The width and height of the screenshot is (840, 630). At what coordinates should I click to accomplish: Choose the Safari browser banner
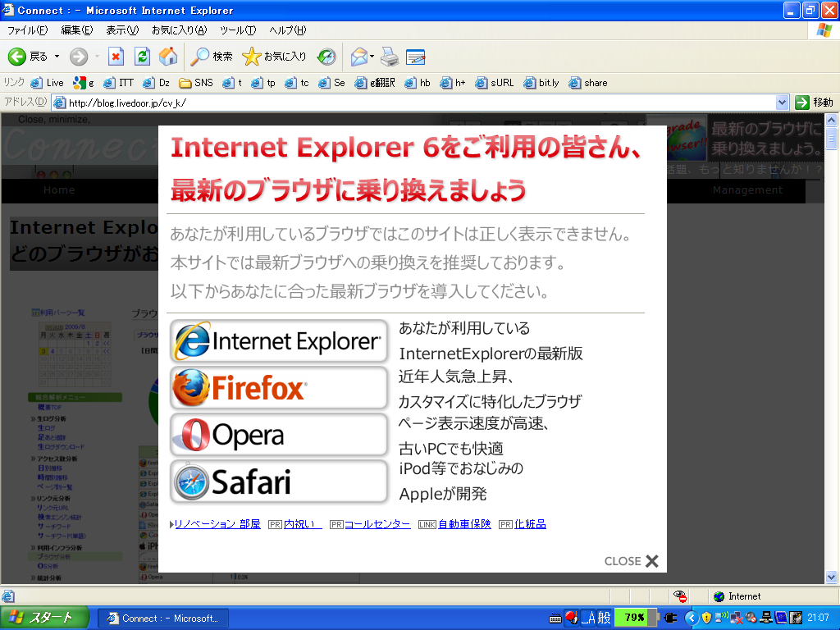tap(279, 481)
